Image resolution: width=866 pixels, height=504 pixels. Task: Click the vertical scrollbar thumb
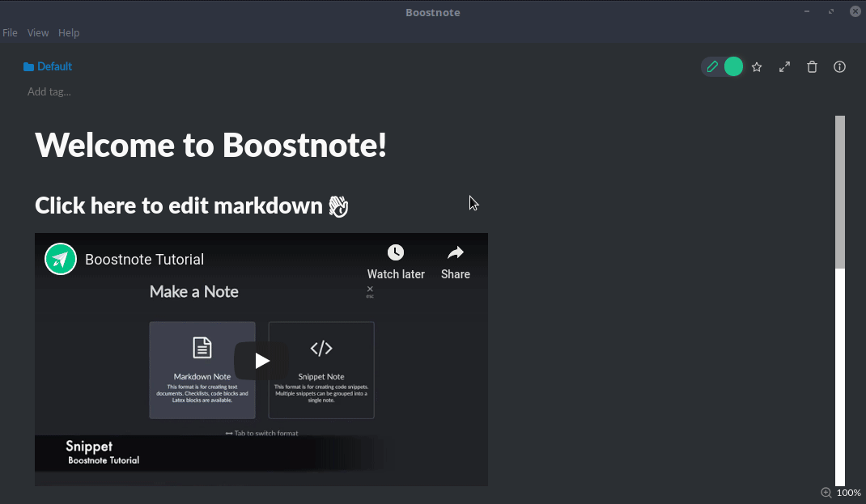pos(840,192)
